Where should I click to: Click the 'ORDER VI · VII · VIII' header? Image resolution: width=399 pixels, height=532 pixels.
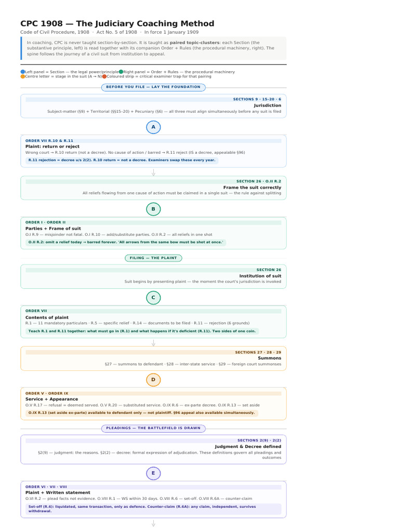coord(46,486)
